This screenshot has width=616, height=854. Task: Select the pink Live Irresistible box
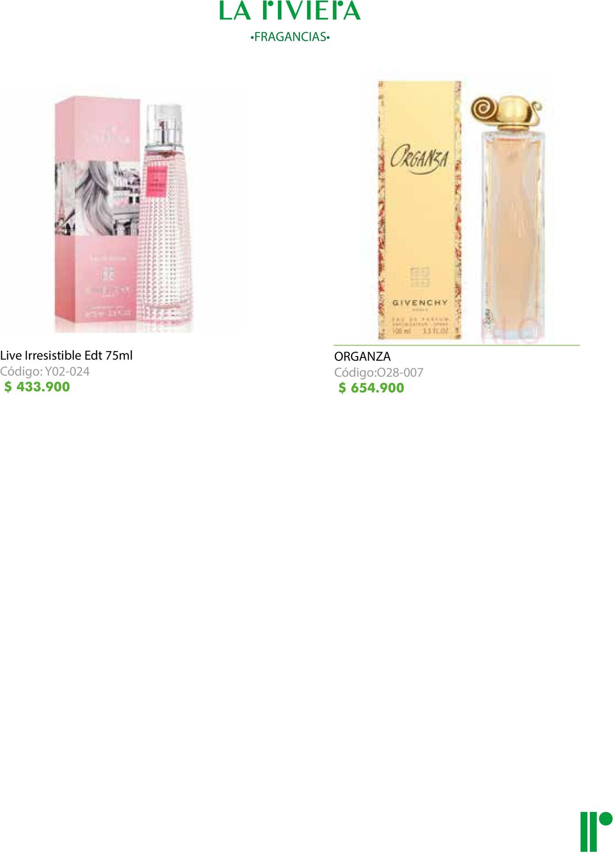tap(97, 213)
